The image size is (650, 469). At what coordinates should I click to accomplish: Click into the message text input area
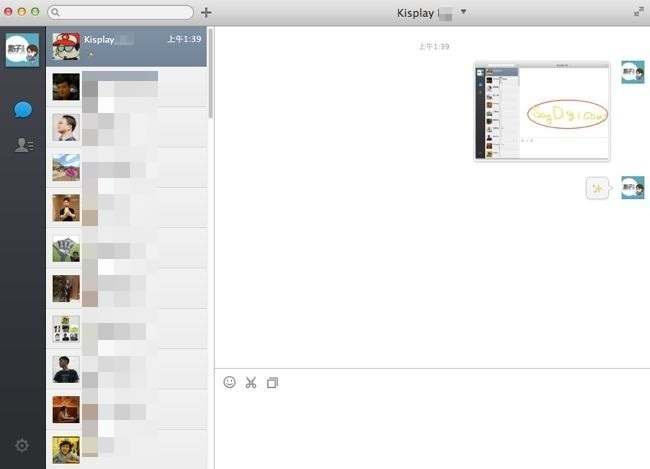click(432, 431)
